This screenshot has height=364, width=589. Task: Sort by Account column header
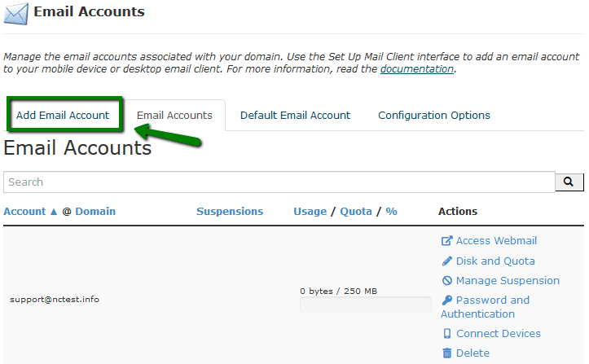25,211
